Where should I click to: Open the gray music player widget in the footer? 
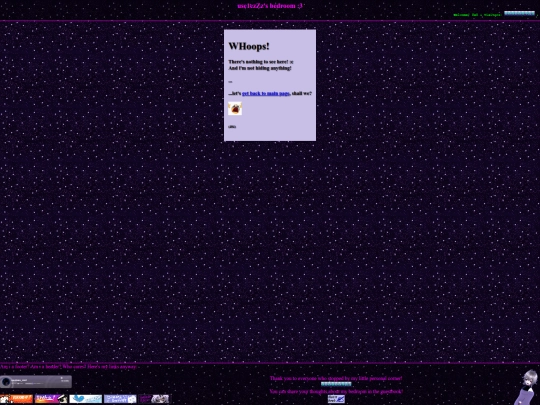[36, 382]
